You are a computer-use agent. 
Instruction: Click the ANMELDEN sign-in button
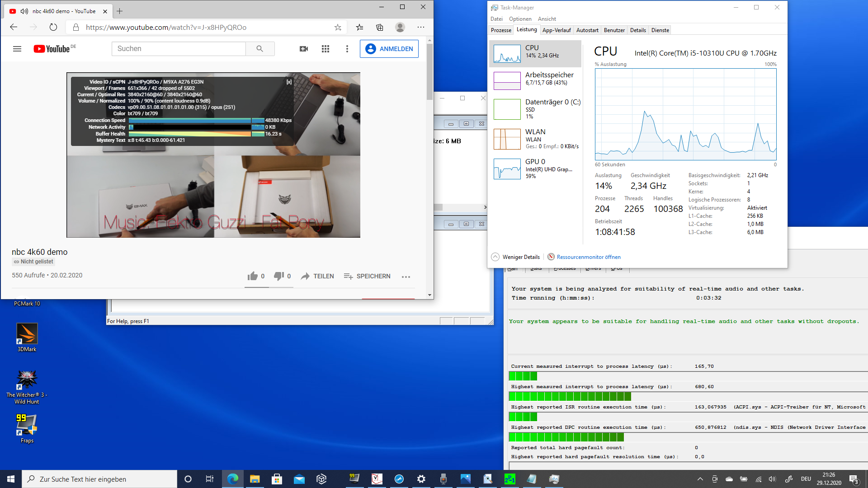[x=389, y=49]
